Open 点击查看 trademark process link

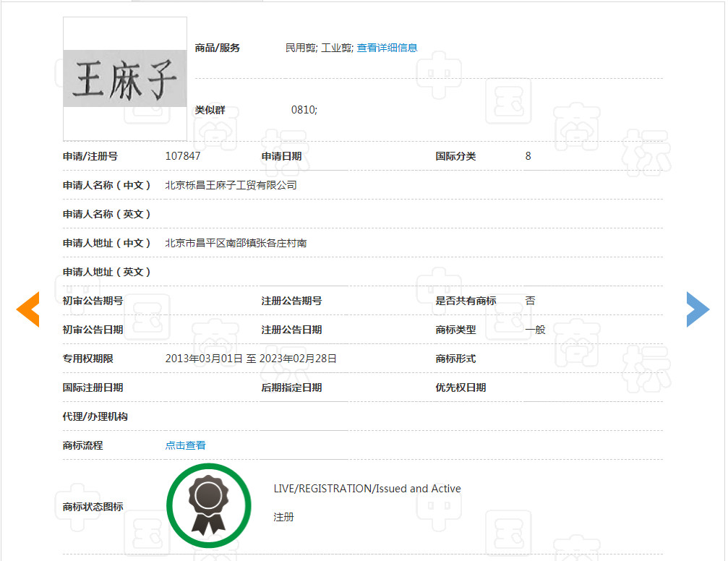[x=185, y=445]
